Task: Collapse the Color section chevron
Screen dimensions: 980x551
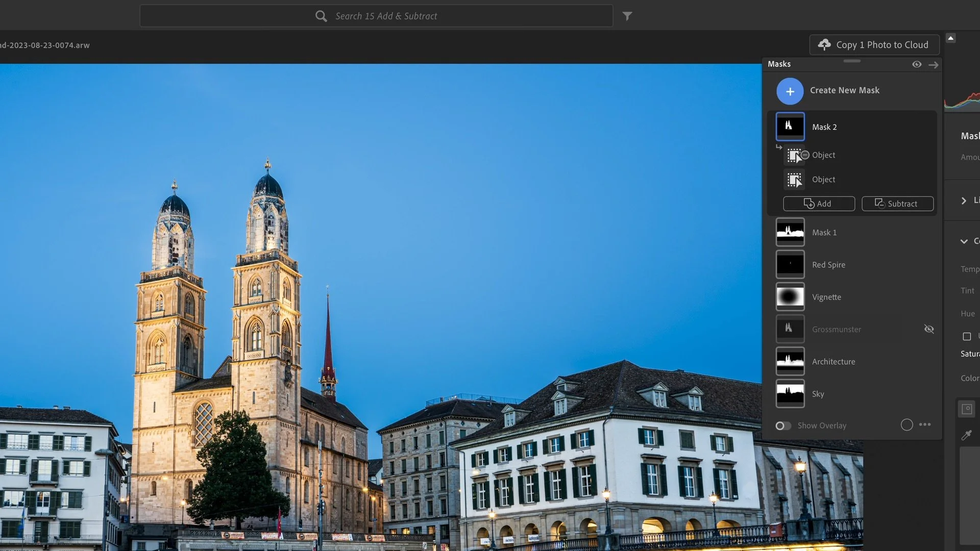Action: [x=964, y=241]
